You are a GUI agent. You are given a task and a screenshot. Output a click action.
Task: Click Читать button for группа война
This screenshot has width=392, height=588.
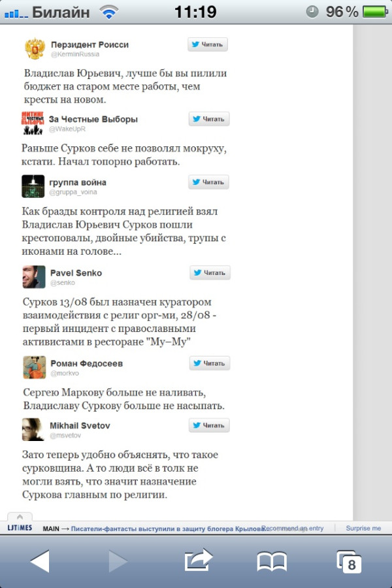(208, 182)
